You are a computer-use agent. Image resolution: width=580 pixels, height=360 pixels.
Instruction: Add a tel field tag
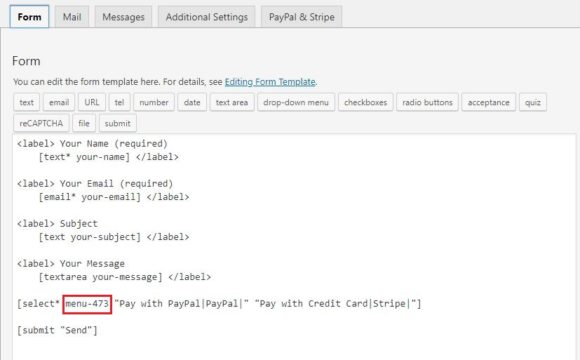pos(119,102)
